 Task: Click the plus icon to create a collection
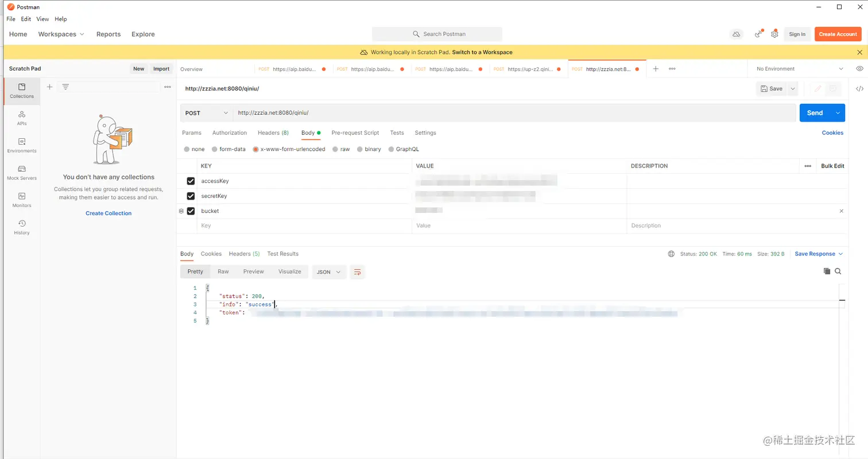tap(50, 87)
